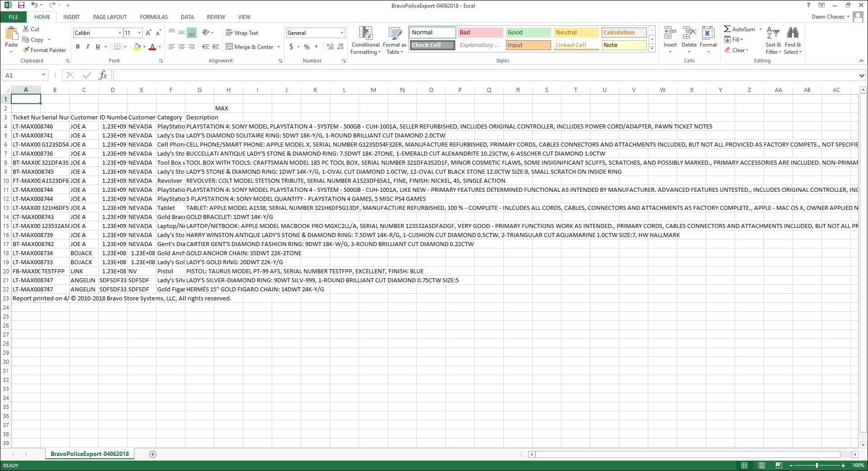Click in the formula bar
Screen dimensions: 868x471
click(486, 75)
